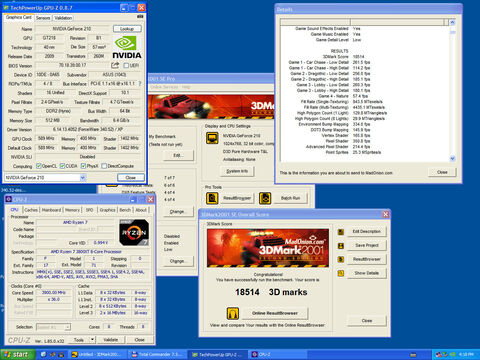The image size is (480, 360).
Task: Switch to the Validation tab in GPU-Z
Action: [63, 18]
